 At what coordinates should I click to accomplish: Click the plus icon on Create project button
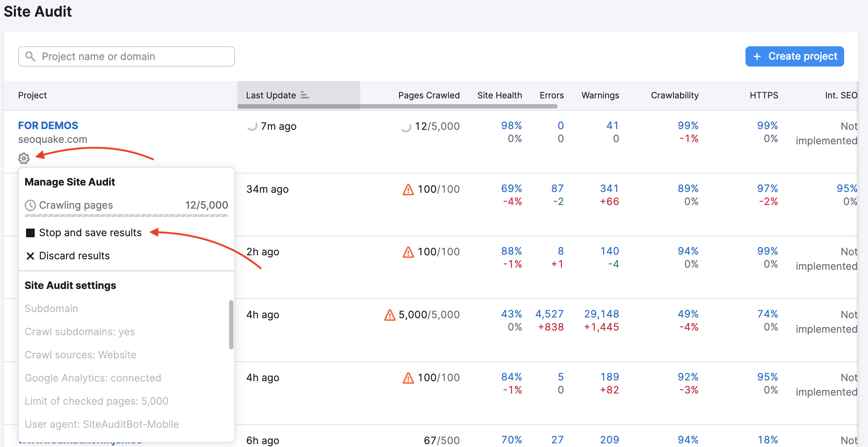[757, 56]
